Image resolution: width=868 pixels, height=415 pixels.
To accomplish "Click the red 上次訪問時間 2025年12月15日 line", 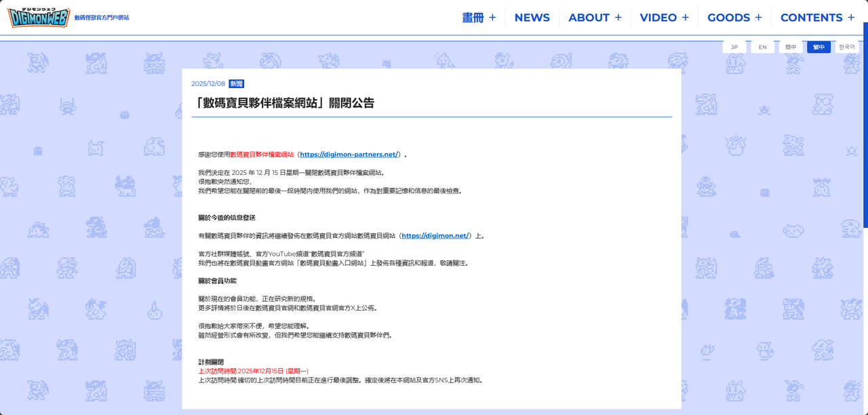I will tap(253, 371).
